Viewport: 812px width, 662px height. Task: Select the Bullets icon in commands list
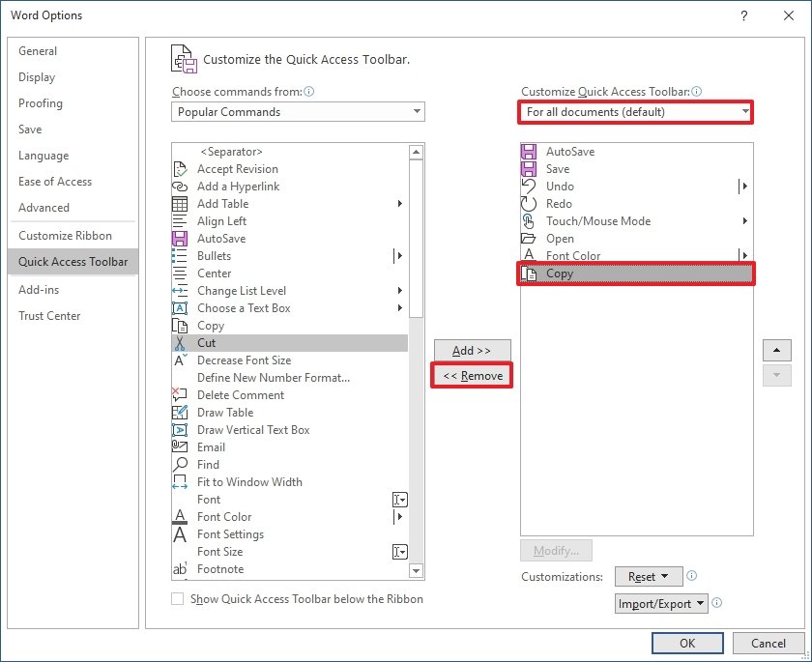coord(180,256)
